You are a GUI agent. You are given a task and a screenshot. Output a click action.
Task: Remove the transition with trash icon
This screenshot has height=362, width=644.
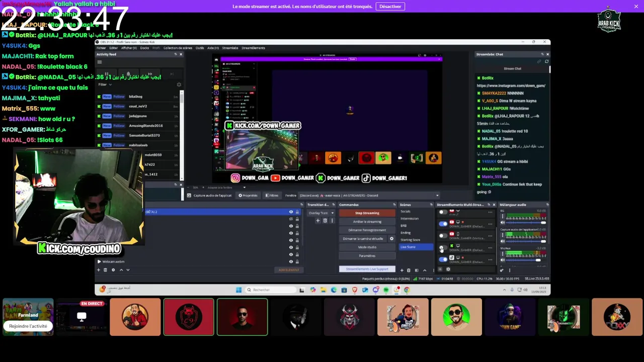[325, 220]
